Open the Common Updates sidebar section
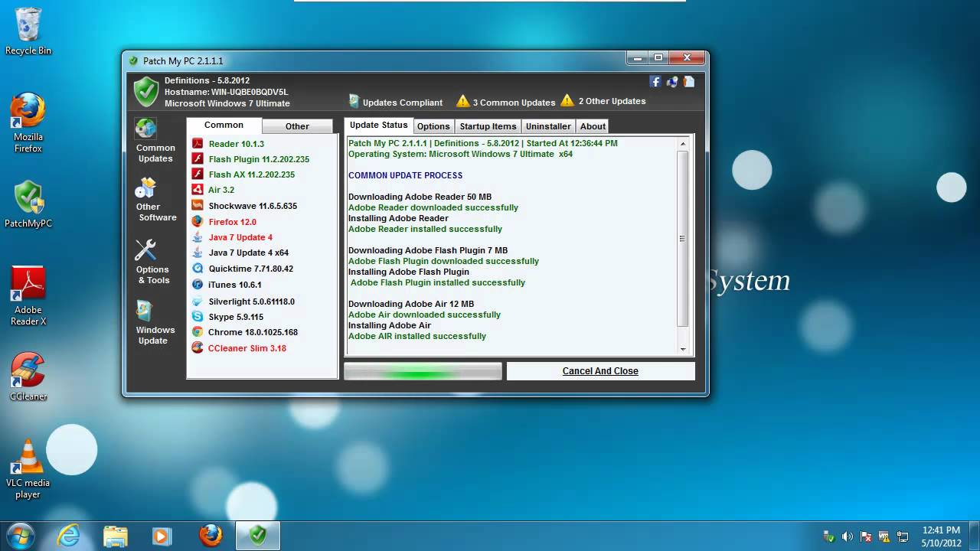Viewport: 980px width, 551px height. tap(155, 142)
